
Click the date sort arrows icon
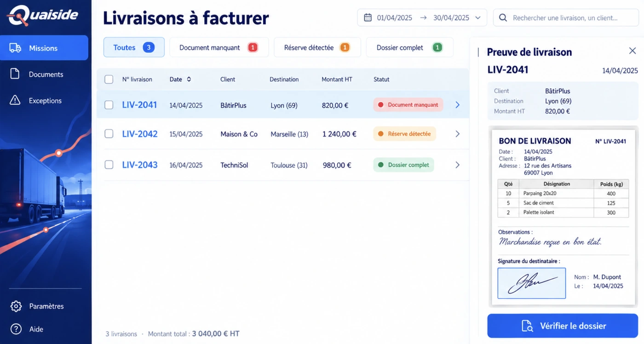(x=189, y=79)
